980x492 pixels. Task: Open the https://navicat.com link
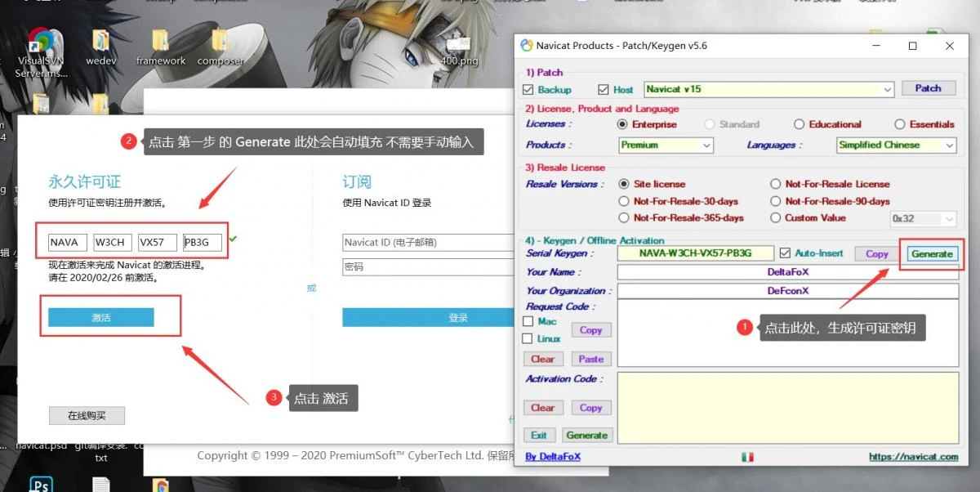point(913,457)
